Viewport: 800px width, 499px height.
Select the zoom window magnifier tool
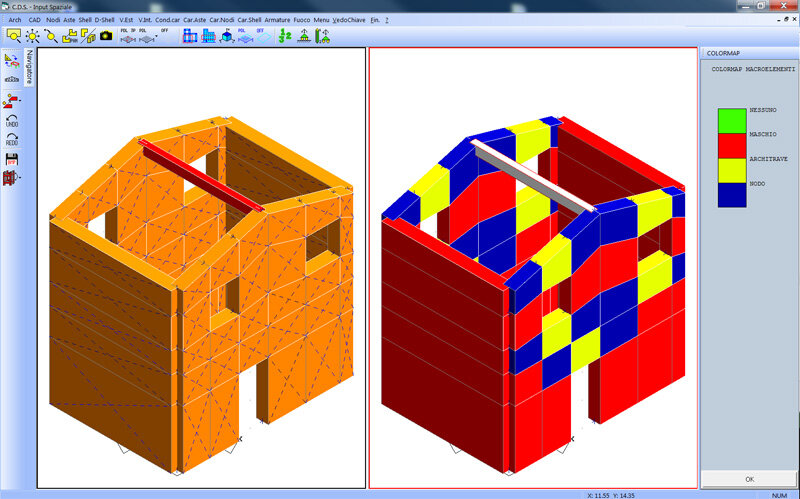click(14, 35)
